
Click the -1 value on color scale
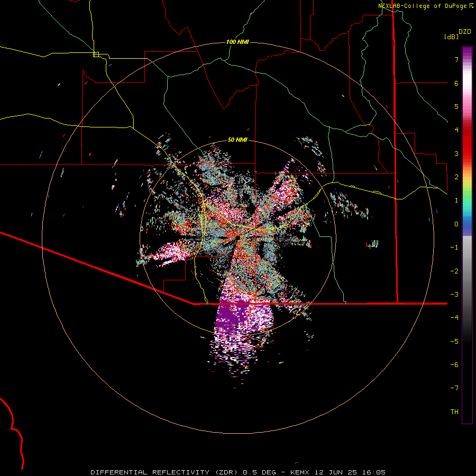pos(454,248)
